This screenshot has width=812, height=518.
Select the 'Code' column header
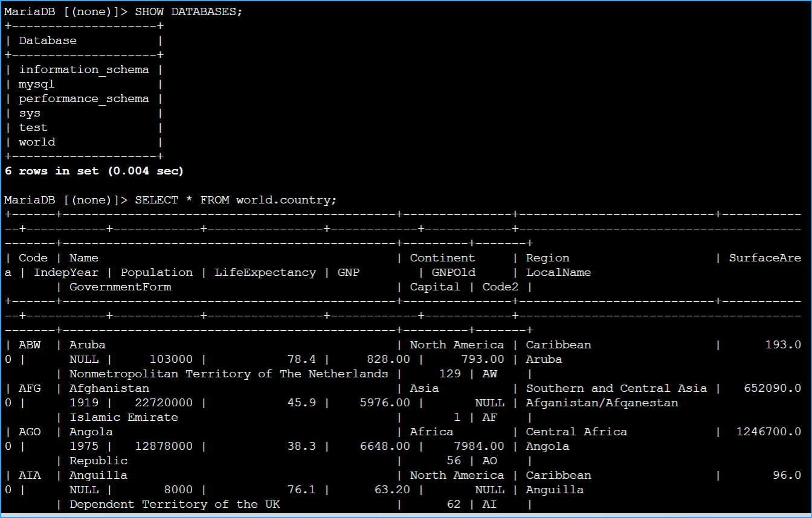click(x=33, y=258)
